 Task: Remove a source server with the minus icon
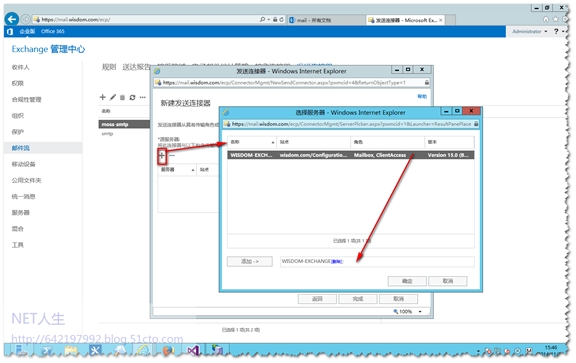point(172,155)
